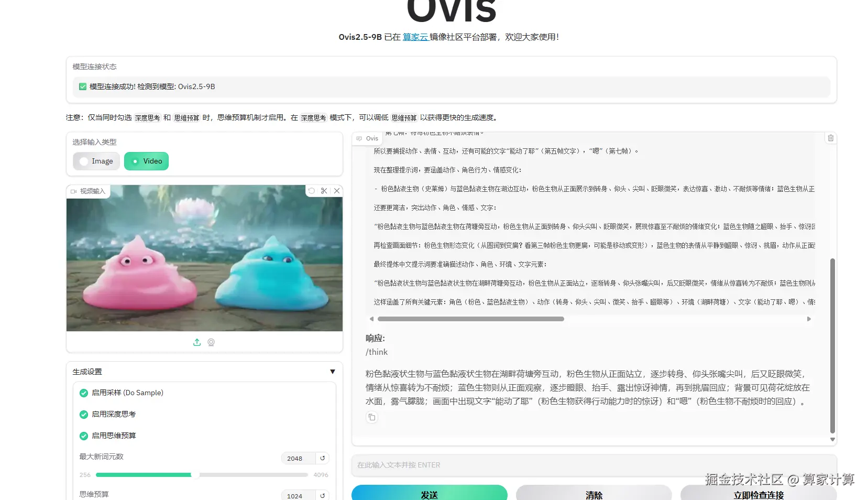The image size is (868, 500).
Task: Copy the response with the copy icon
Action: pyautogui.click(x=372, y=417)
